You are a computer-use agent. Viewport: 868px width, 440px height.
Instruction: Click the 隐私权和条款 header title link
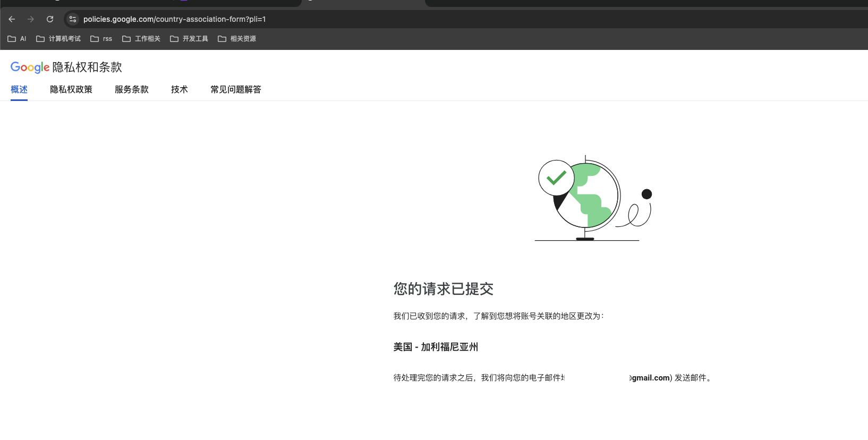pyautogui.click(x=87, y=67)
